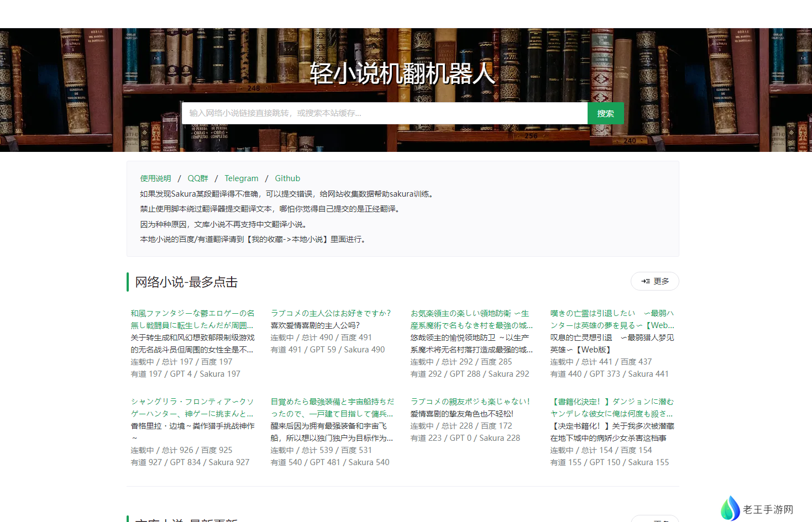Click the arrow icon inside the 更多 button
The height and width of the screenshot is (522, 812).
pyautogui.click(x=645, y=281)
